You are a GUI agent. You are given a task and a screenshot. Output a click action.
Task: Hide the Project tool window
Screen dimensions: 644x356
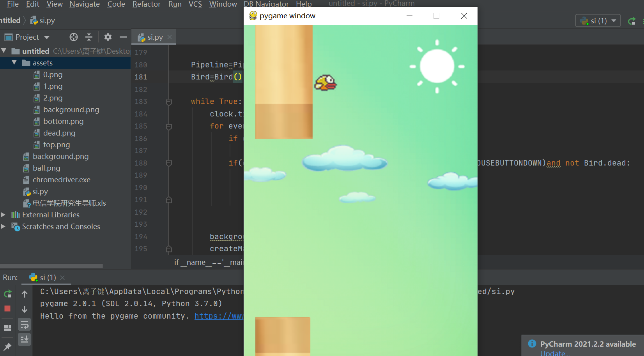point(123,37)
